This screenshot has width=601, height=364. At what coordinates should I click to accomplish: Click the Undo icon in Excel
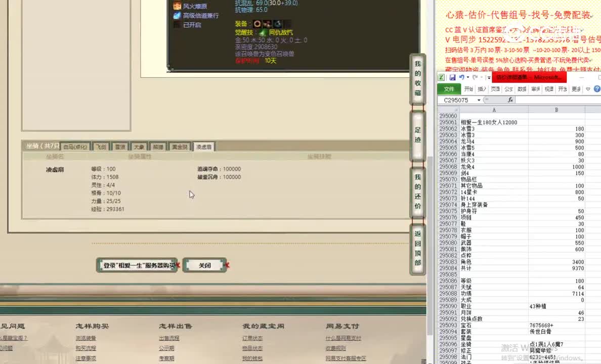(462, 77)
